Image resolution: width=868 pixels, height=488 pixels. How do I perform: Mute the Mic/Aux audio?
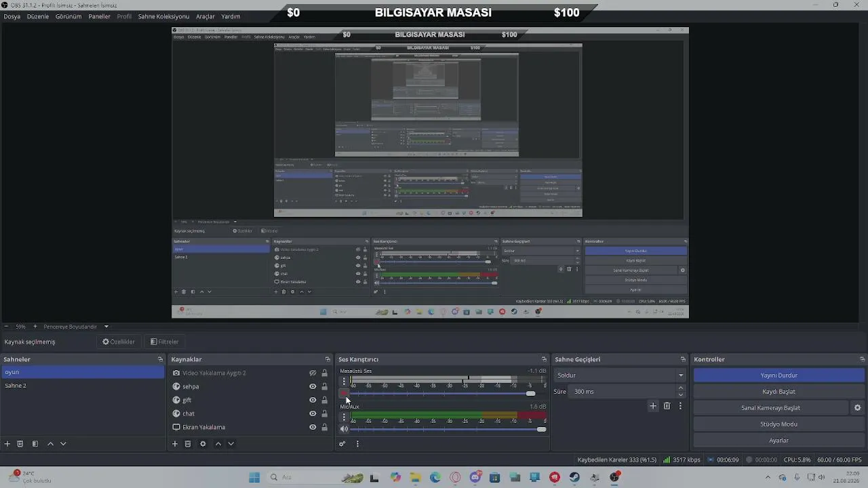(x=344, y=429)
